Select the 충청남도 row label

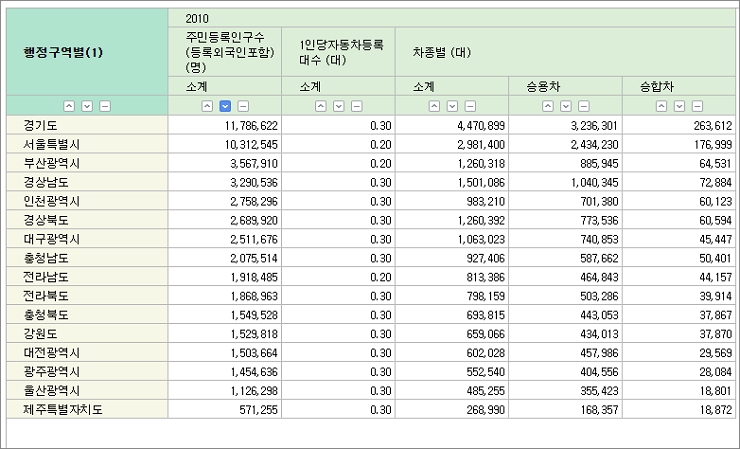point(46,258)
